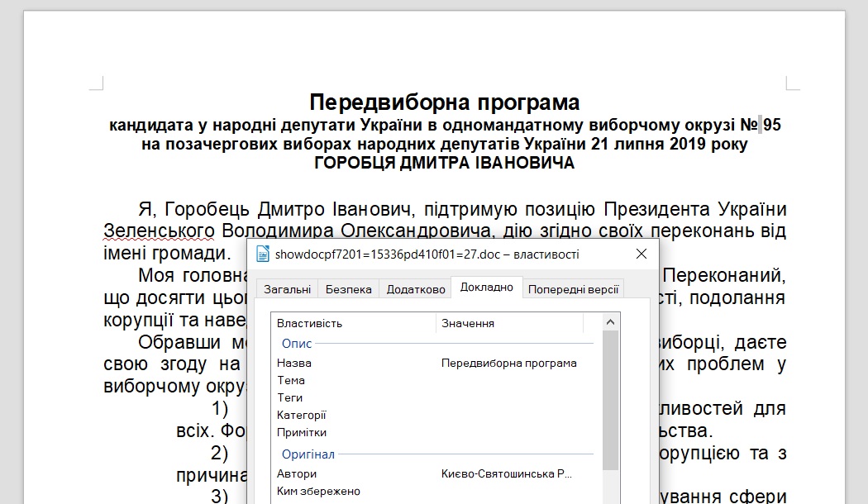Image resolution: width=868 pixels, height=504 pixels.
Task: Select the Теги property row
Action: tap(290, 397)
